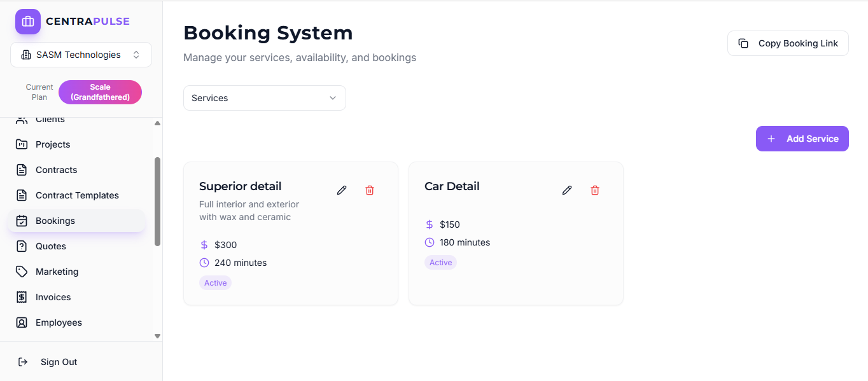Viewport: 868px width, 381px height.
Task: Click the Add Service button
Action: click(x=802, y=138)
